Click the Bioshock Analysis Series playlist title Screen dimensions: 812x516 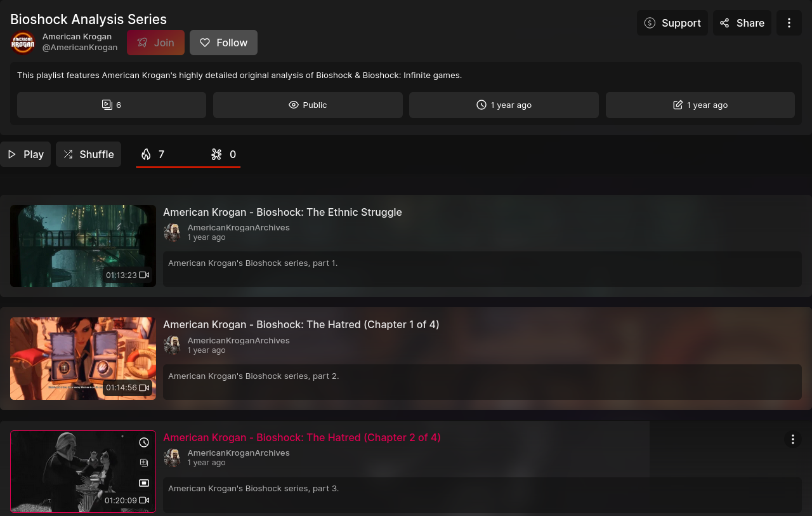pyautogui.click(x=88, y=20)
